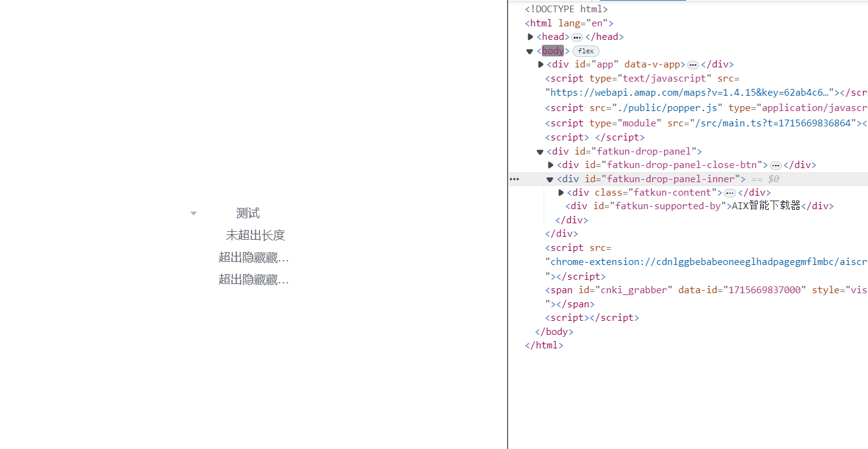Click ellipsis badge in div id="app"
The height and width of the screenshot is (449, 868).
click(x=693, y=65)
